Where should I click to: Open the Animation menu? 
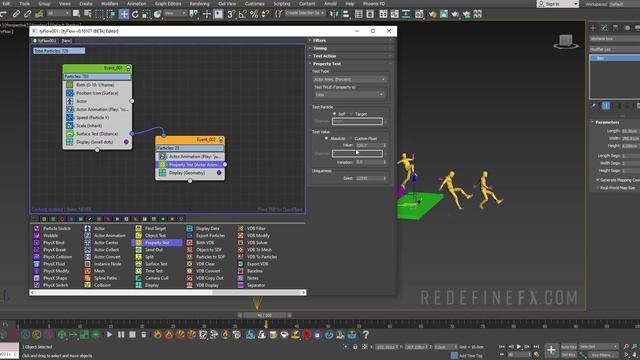[x=136, y=4]
